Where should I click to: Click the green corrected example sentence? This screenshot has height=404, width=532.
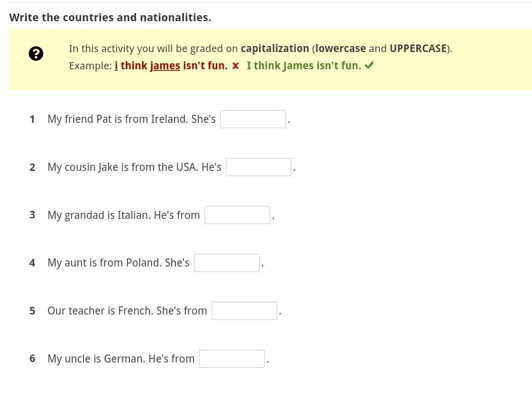[304, 66]
